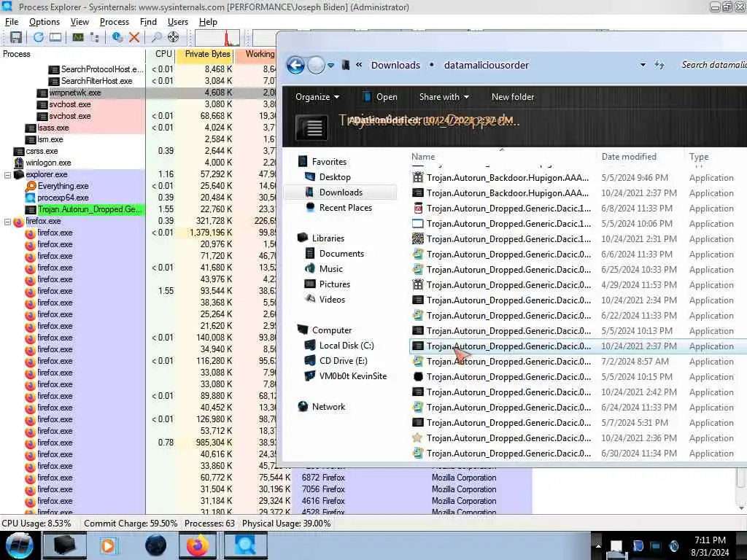Click the Back arrow in the Explorer window
Image resolution: width=747 pixels, height=560 pixels.
point(295,65)
